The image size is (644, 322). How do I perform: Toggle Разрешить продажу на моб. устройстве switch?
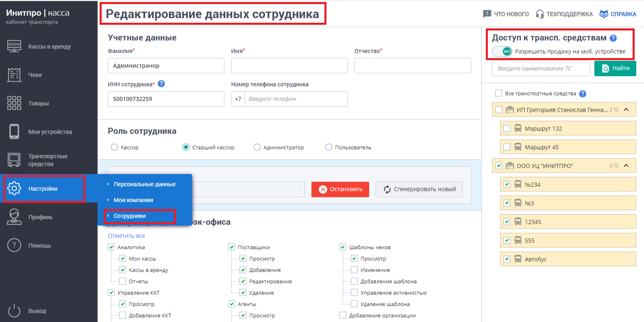502,52
